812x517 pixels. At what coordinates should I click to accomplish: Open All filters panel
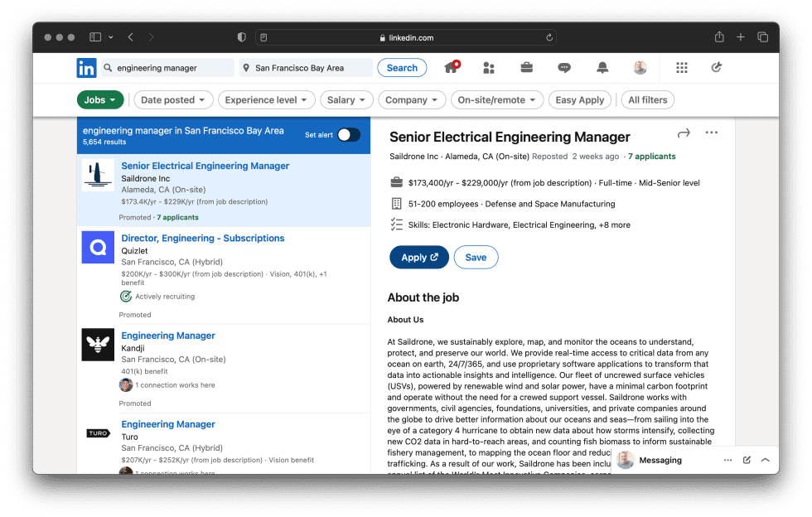pyautogui.click(x=647, y=100)
